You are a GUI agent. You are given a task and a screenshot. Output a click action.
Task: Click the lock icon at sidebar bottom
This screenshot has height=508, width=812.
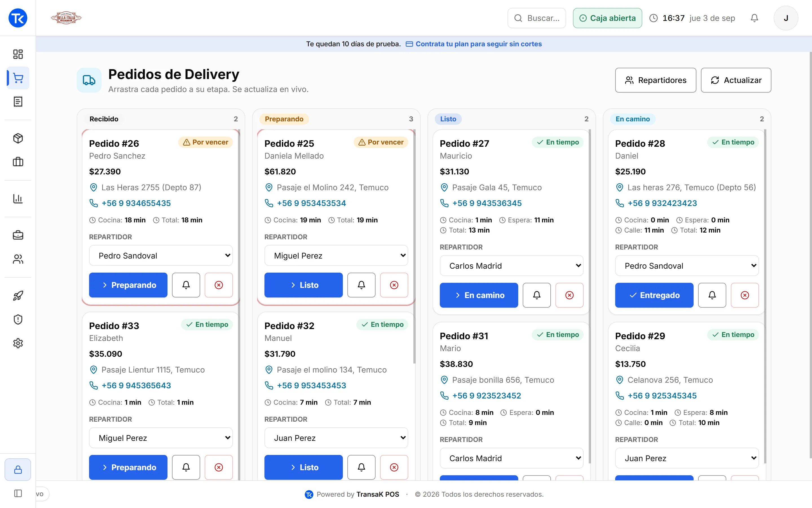pyautogui.click(x=18, y=469)
